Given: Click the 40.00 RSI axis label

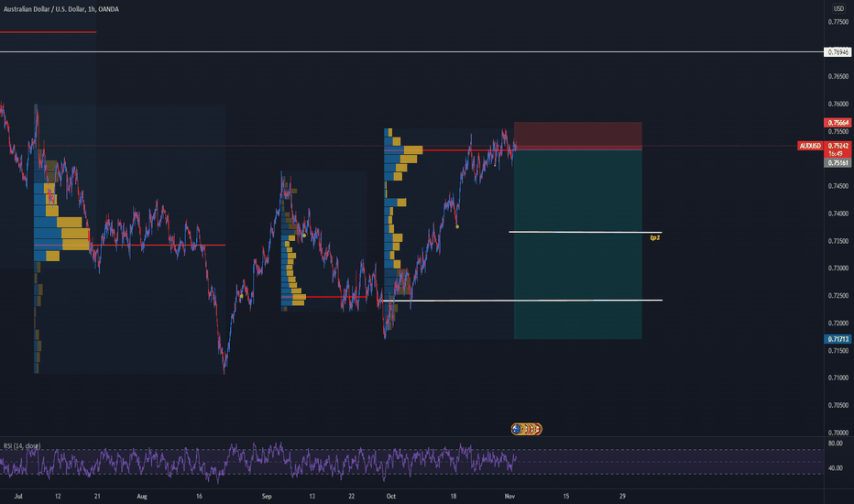Looking at the screenshot, I should pyautogui.click(x=836, y=468).
